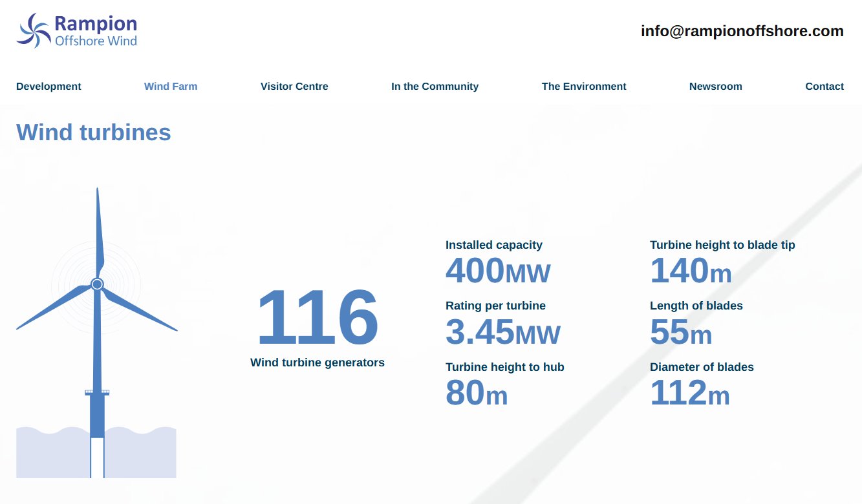Open the Newsroom page
Screen dimensions: 862x504
click(715, 87)
